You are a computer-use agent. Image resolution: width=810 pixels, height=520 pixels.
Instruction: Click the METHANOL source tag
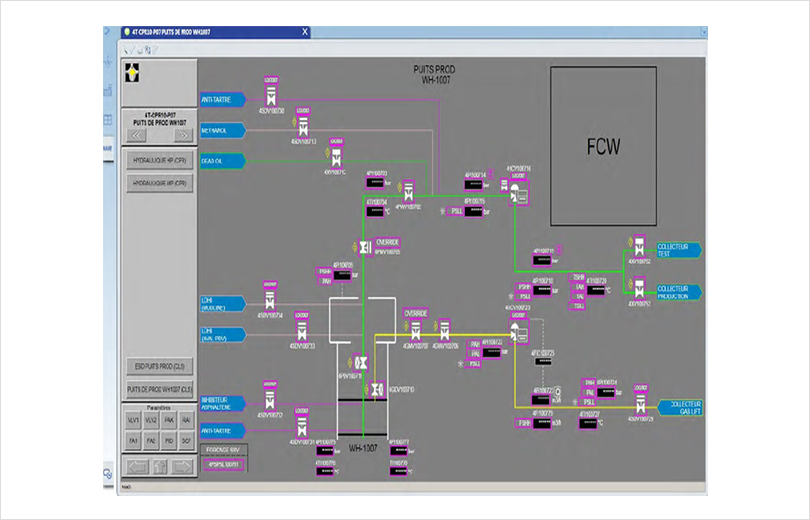pyautogui.click(x=223, y=131)
